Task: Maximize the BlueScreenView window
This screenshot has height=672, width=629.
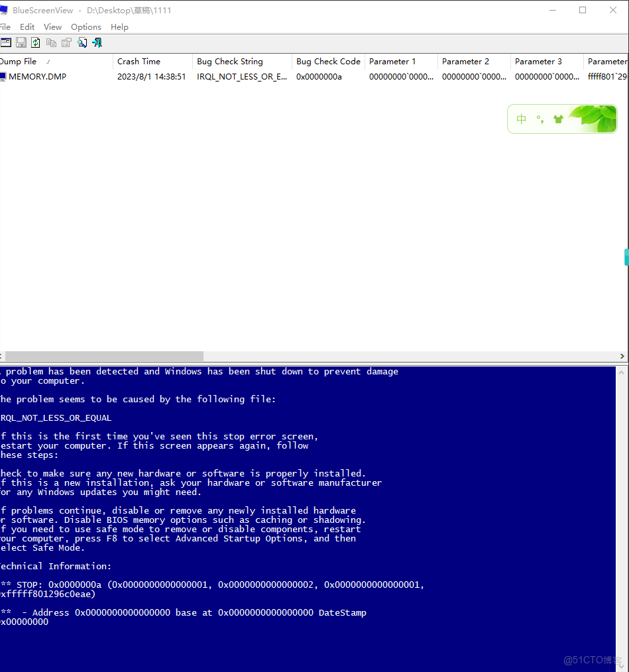Action: (582, 11)
